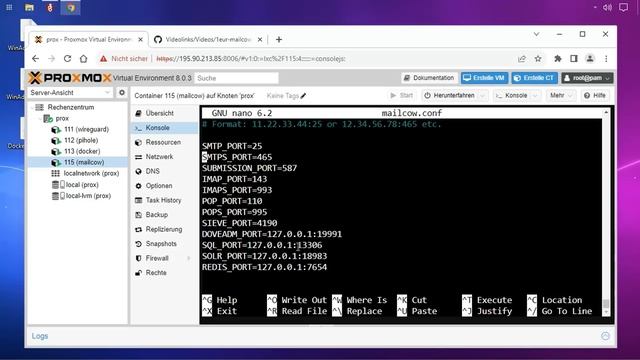This screenshot has width=640, height=360.
Task: Bookmark this page with star icon
Action: (538, 59)
